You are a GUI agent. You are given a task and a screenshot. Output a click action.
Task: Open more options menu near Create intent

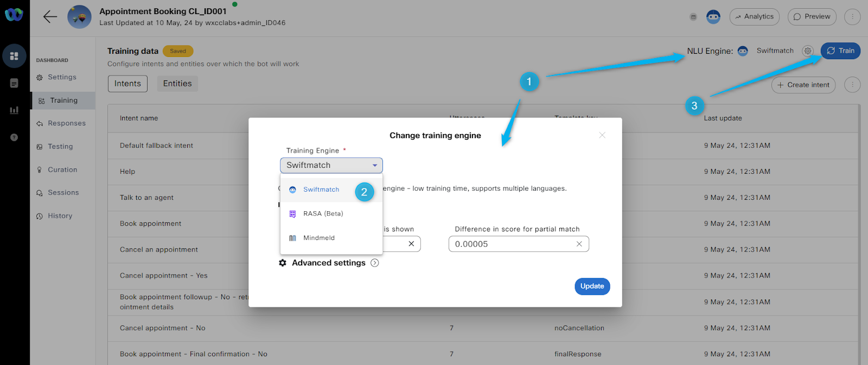pyautogui.click(x=852, y=85)
